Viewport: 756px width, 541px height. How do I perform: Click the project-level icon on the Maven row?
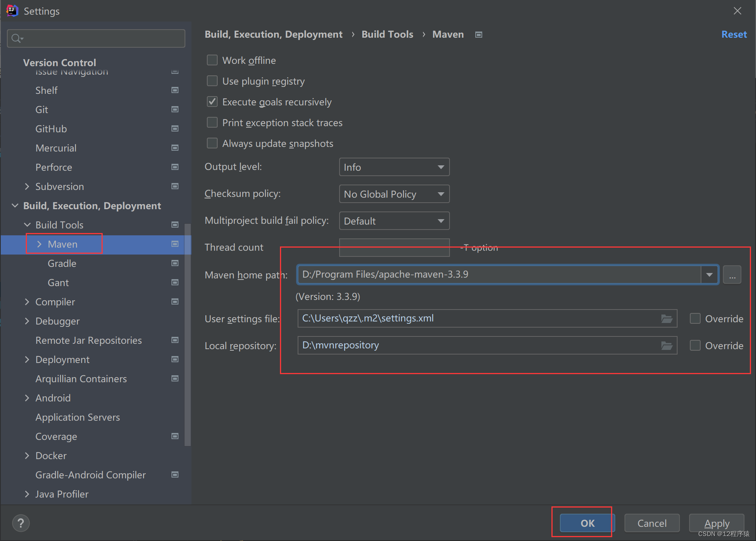coord(175,244)
